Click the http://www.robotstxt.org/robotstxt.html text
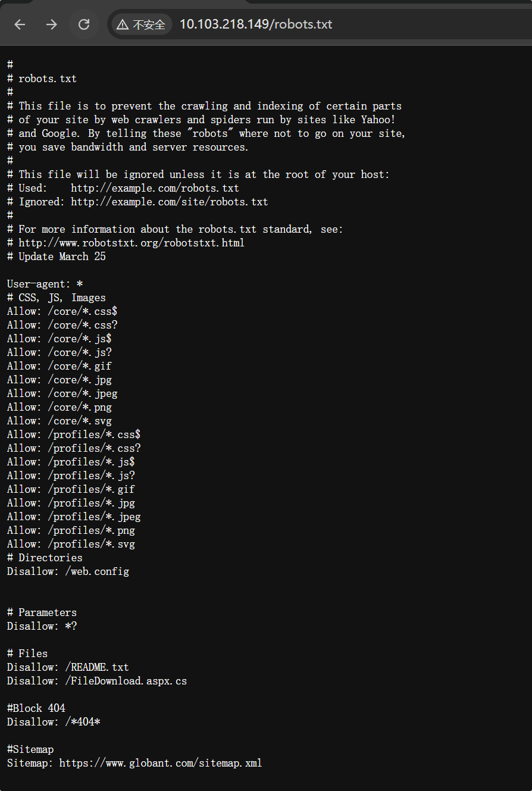Image resolution: width=532 pixels, height=791 pixels. click(132, 243)
